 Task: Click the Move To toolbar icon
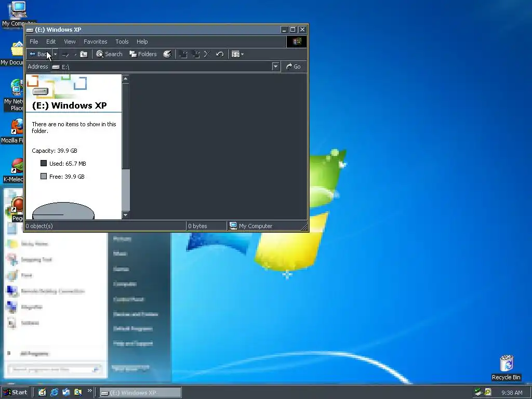[x=183, y=54]
